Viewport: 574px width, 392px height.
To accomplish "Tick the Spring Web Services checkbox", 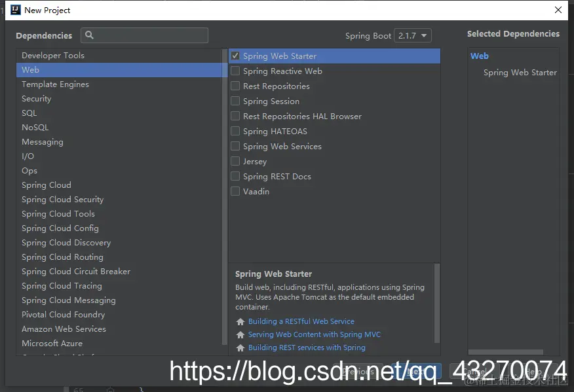I will pyautogui.click(x=235, y=146).
